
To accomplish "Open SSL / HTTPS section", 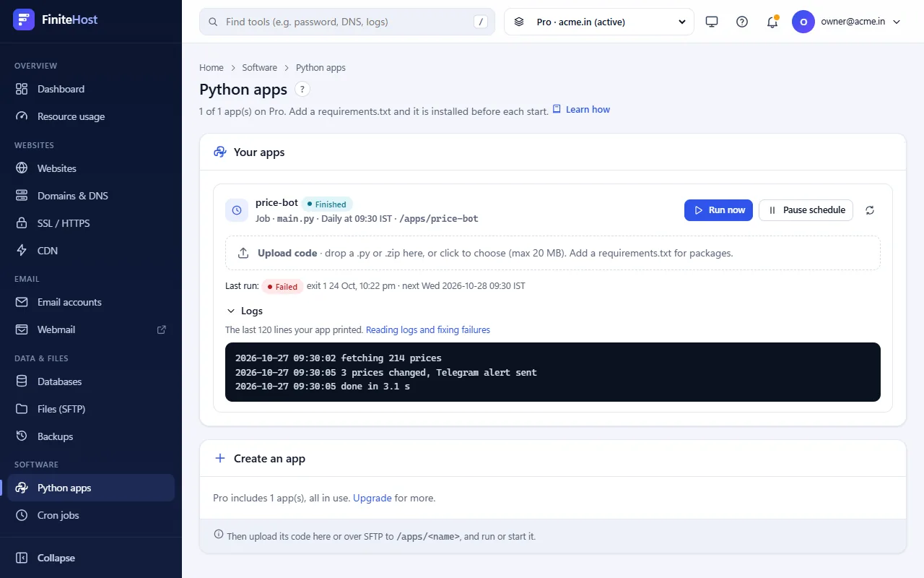I will pos(91,223).
